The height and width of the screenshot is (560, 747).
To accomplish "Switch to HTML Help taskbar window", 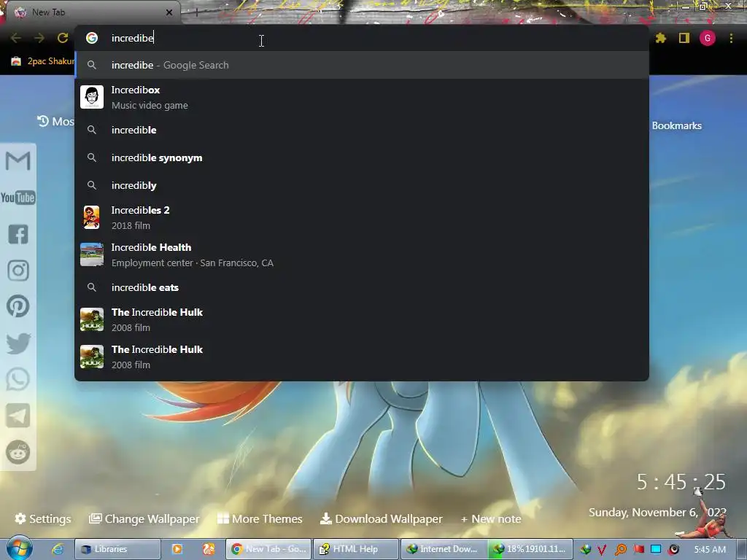I will [x=355, y=549].
